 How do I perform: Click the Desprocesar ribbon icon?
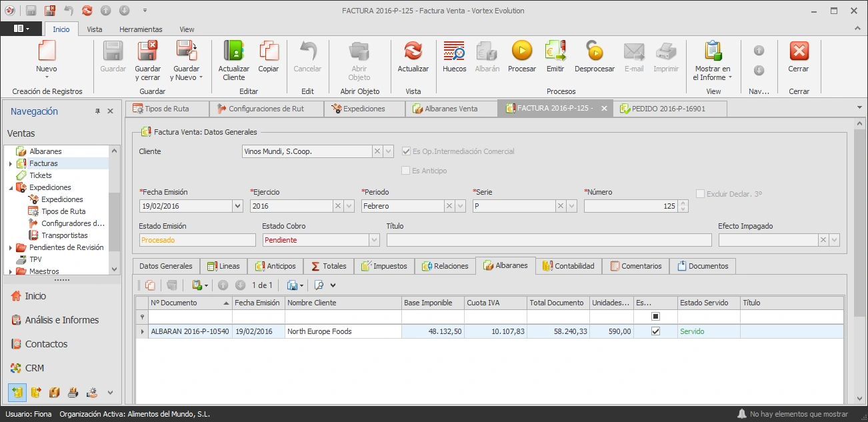pos(594,51)
